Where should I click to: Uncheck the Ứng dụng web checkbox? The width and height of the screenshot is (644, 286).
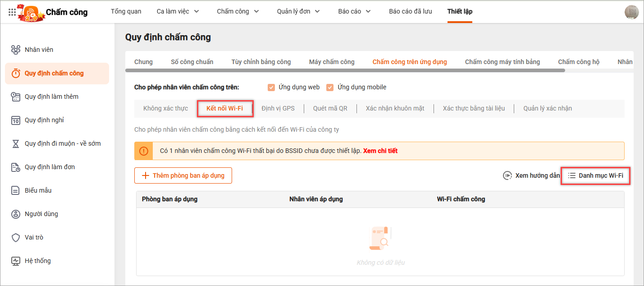click(x=271, y=88)
